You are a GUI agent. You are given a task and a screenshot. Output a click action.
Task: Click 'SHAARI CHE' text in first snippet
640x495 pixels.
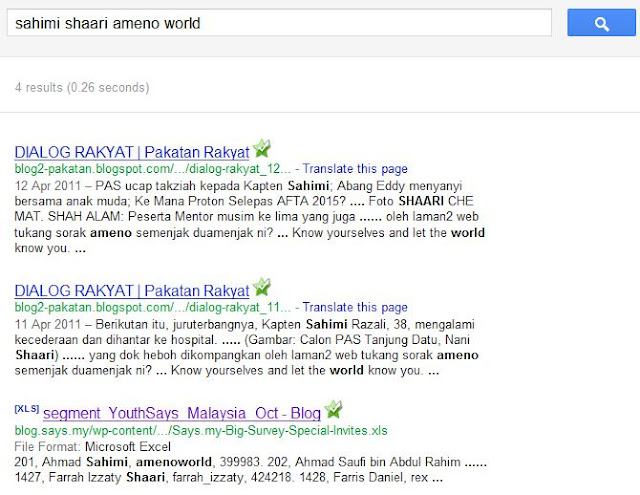tap(436, 201)
